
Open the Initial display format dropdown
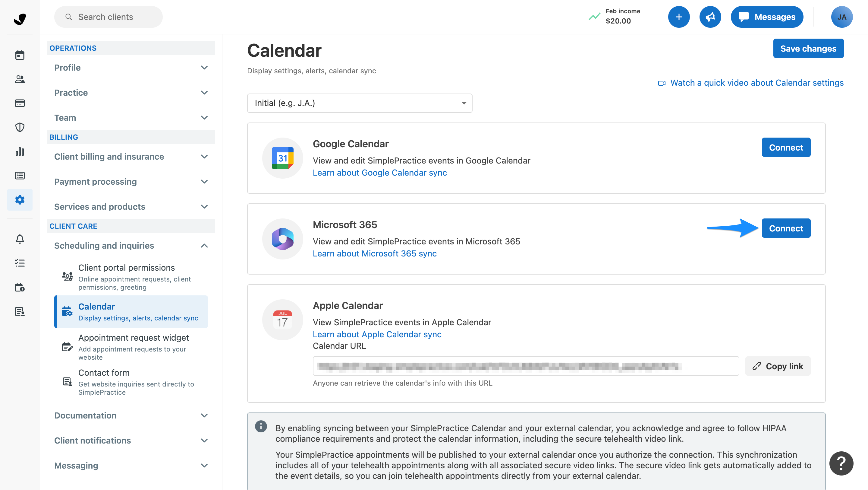(x=360, y=103)
